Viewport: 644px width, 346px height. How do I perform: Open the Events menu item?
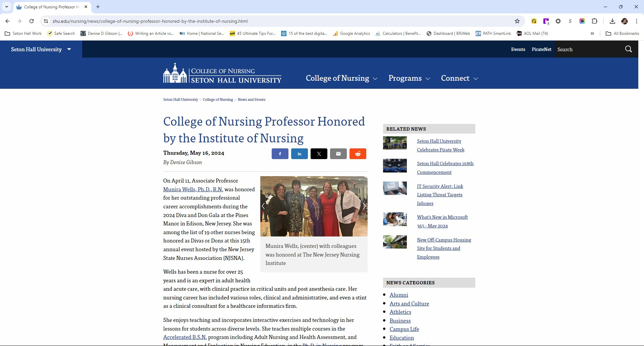point(518,49)
